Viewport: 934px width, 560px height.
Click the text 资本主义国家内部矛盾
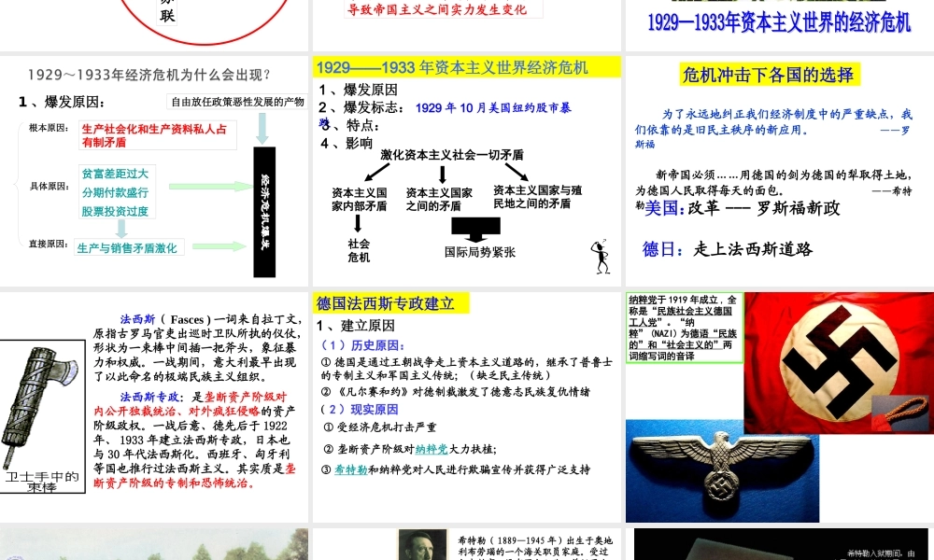click(360, 200)
